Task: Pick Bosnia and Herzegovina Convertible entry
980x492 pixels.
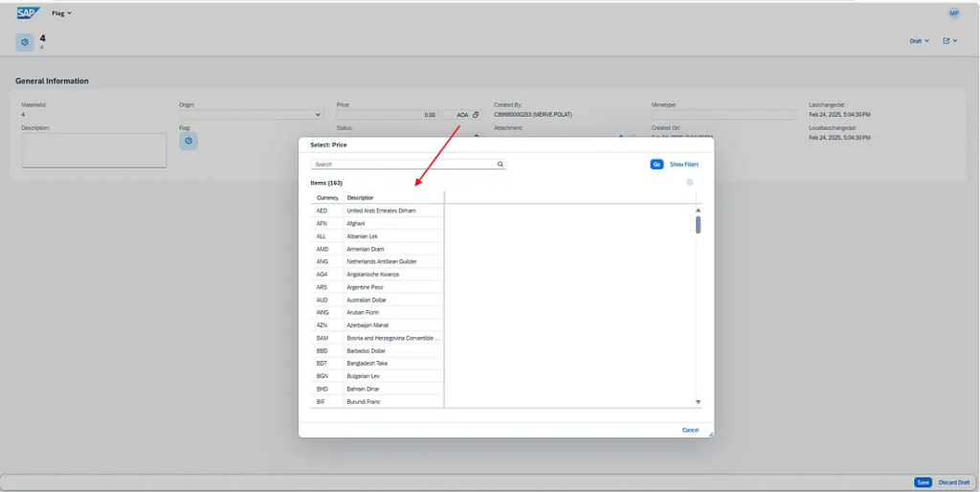Action: [393, 338]
